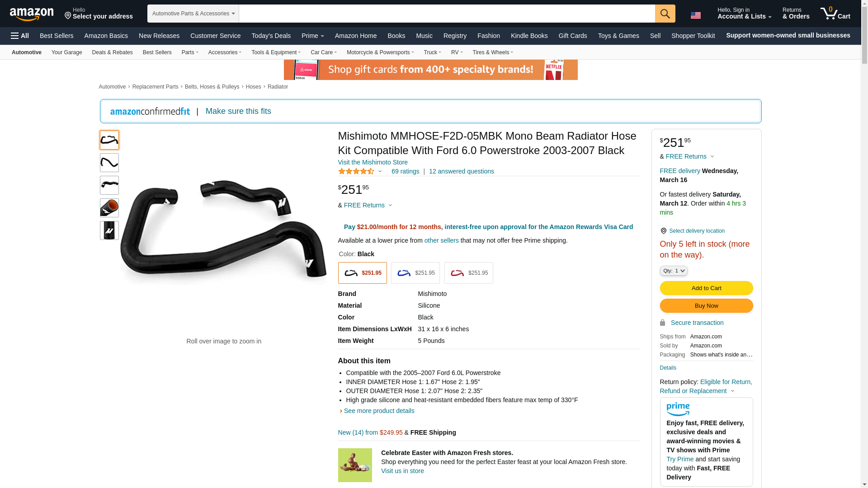The width and height of the screenshot is (868, 488).
Task: Open the shopping cart icon
Action: (835, 14)
